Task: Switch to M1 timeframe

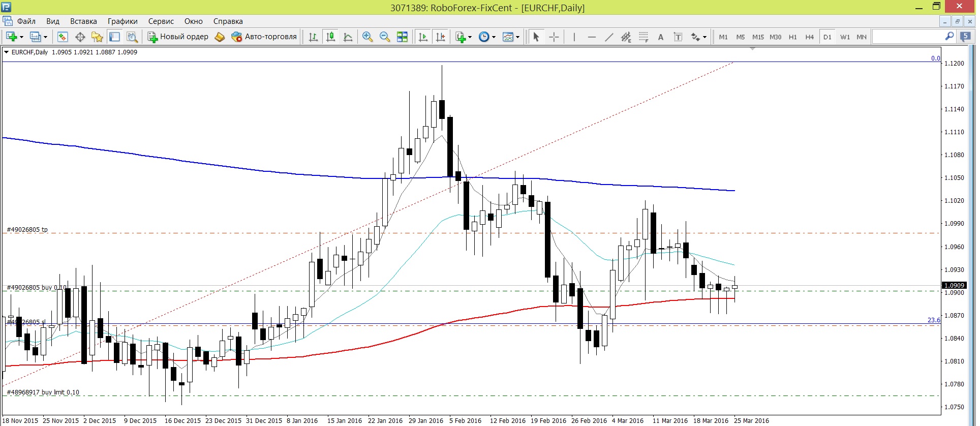Action: (x=723, y=37)
